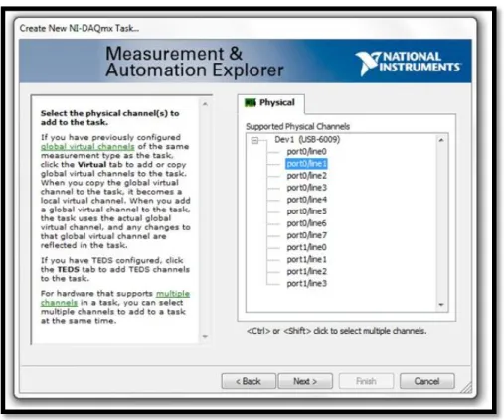504x420 pixels.
Task: Click the help panel scroll up arrow
Action: click(x=205, y=104)
